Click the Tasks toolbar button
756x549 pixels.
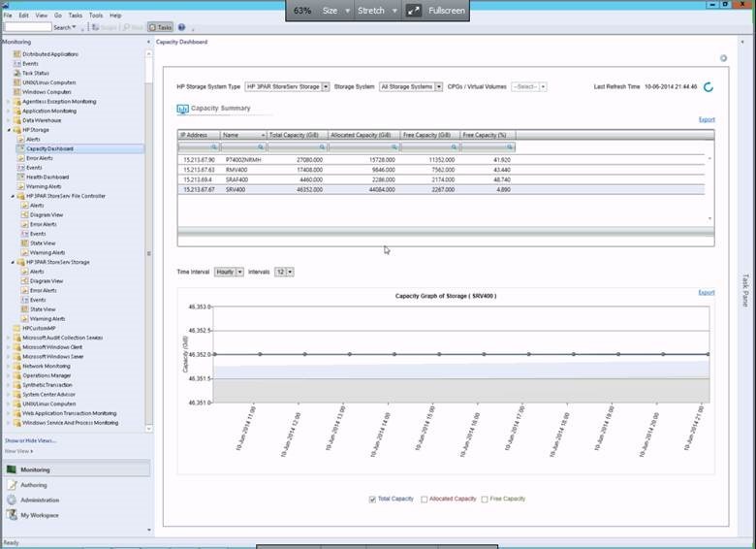pos(161,27)
